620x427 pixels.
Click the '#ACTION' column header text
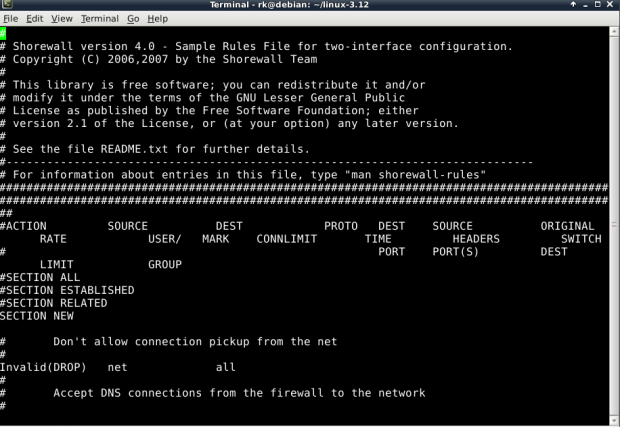23,226
